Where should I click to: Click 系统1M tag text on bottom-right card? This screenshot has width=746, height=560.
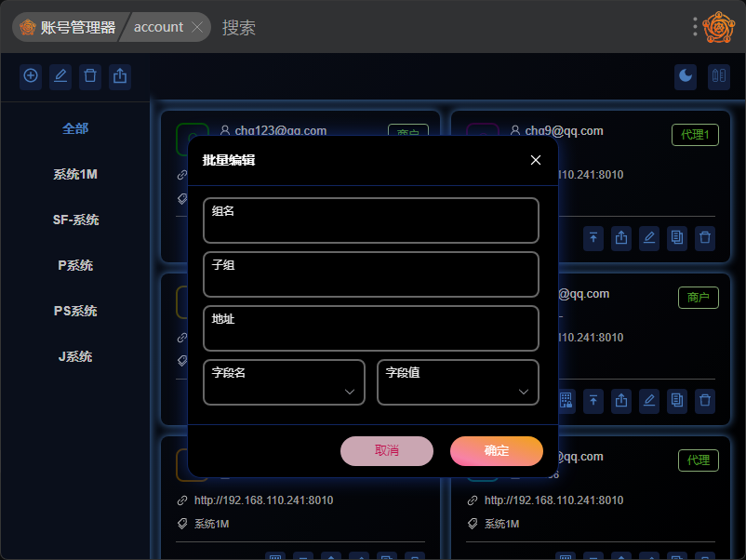[502, 524]
